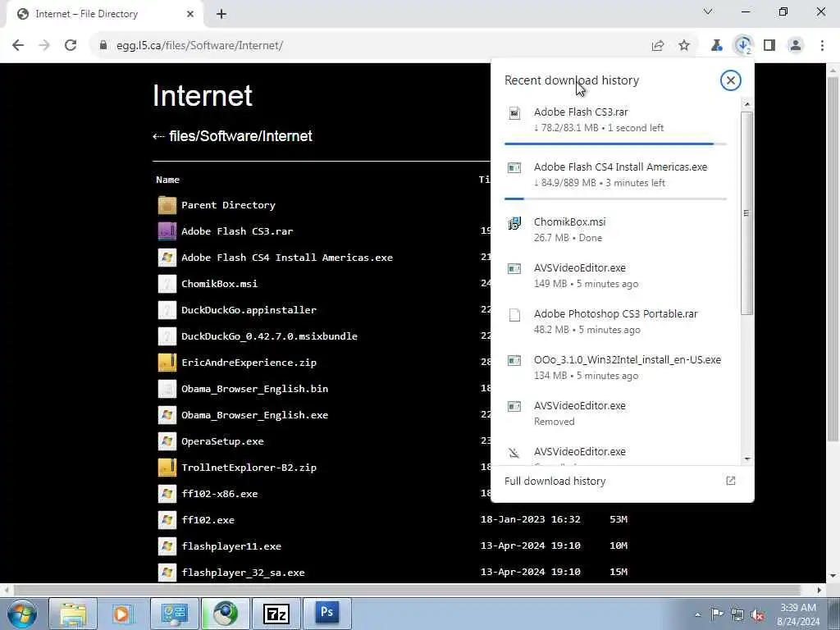Click the browser back arrow
The image size is (840, 630).
point(18,46)
